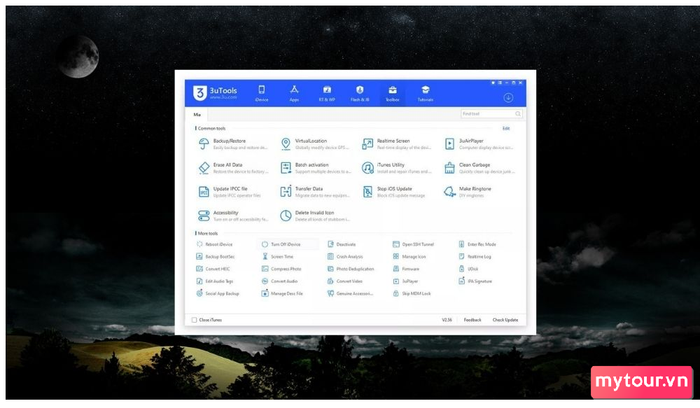
Task: Select the Stop iOS Update tool
Action: tap(393, 192)
